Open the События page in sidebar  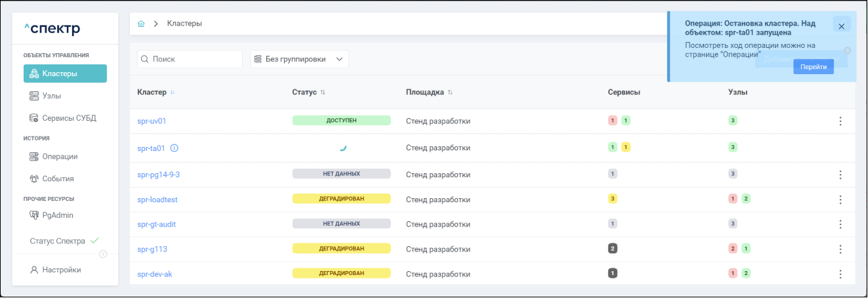pos(58,179)
